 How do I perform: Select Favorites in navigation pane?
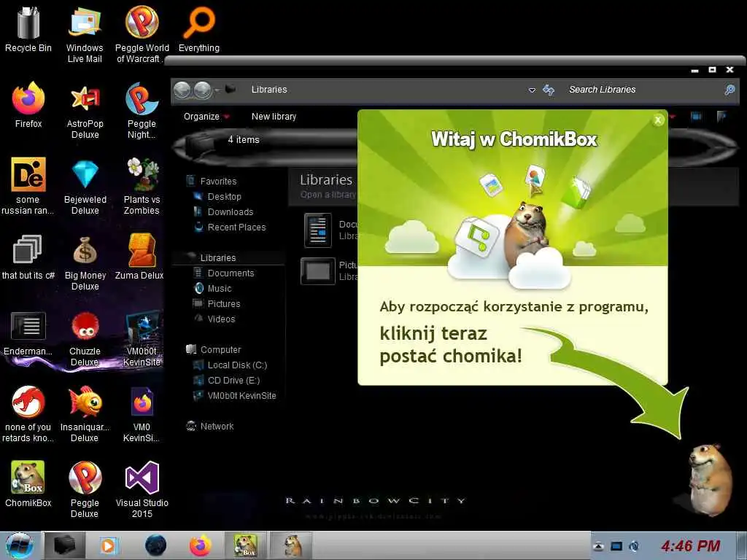(x=218, y=182)
